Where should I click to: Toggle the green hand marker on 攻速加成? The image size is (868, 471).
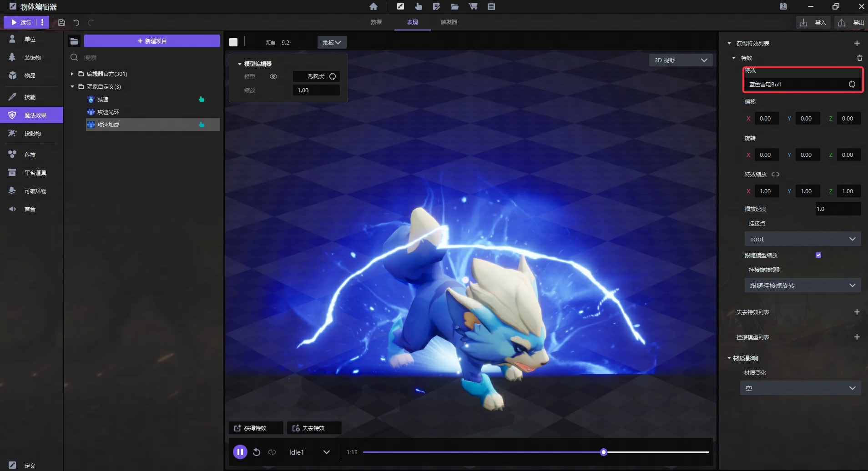pos(202,125)
